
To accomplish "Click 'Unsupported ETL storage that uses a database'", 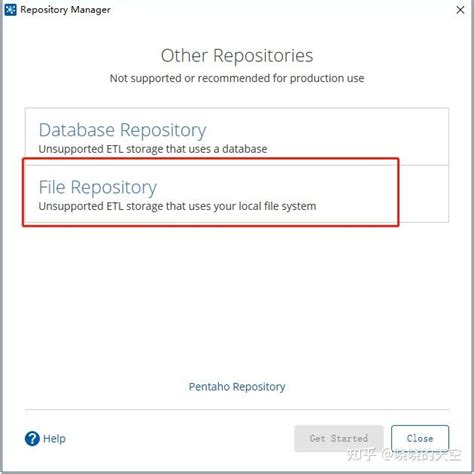I will [153, 149].
